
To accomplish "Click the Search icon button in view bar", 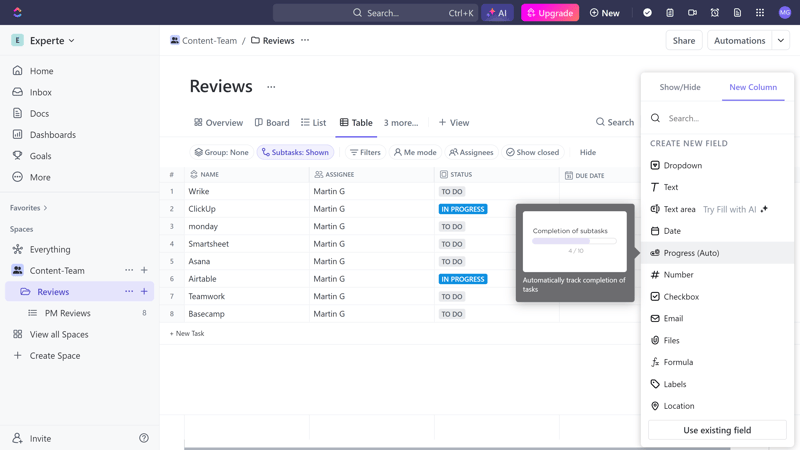I will coord(615,122).
